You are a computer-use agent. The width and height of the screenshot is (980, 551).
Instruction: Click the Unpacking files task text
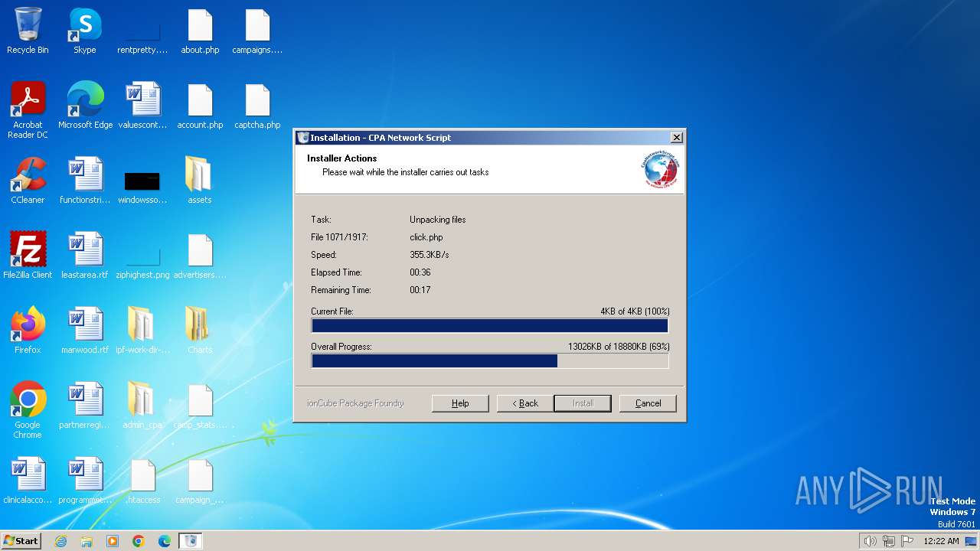(x=438, y=220)
